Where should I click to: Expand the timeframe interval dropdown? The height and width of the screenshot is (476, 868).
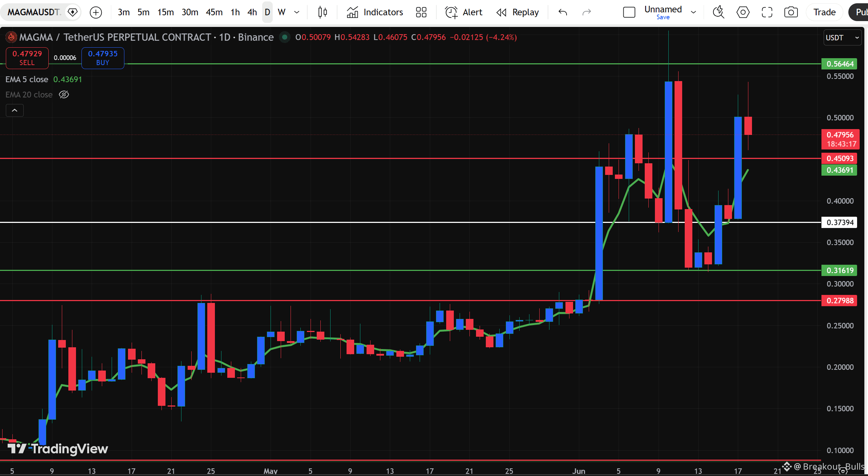click(297, 12)
